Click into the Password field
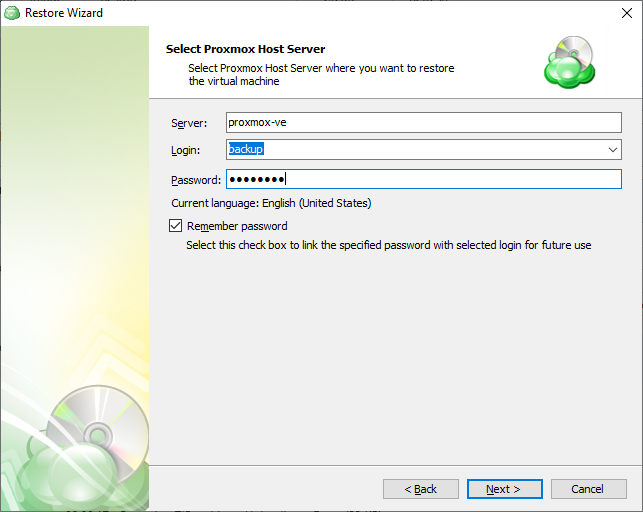 (424, 179)
